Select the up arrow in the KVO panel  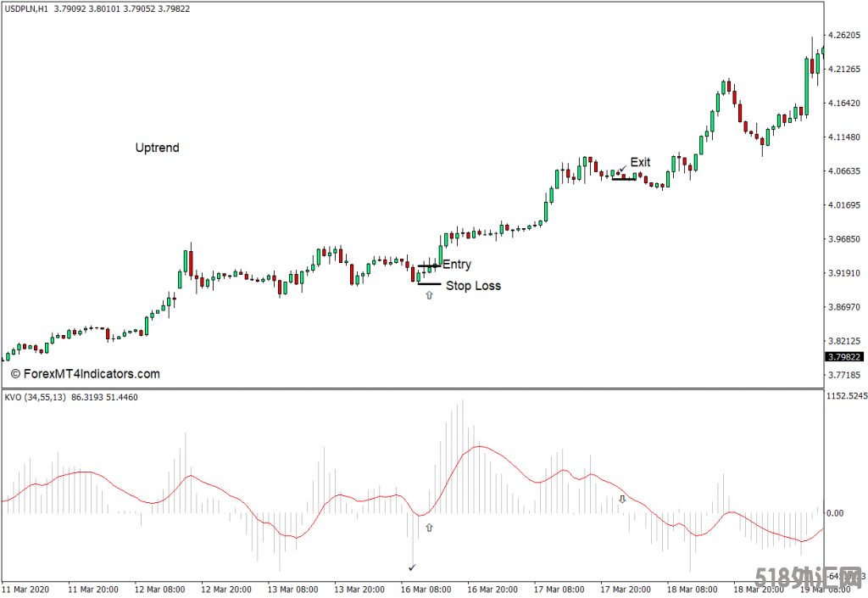click(429, 528)
